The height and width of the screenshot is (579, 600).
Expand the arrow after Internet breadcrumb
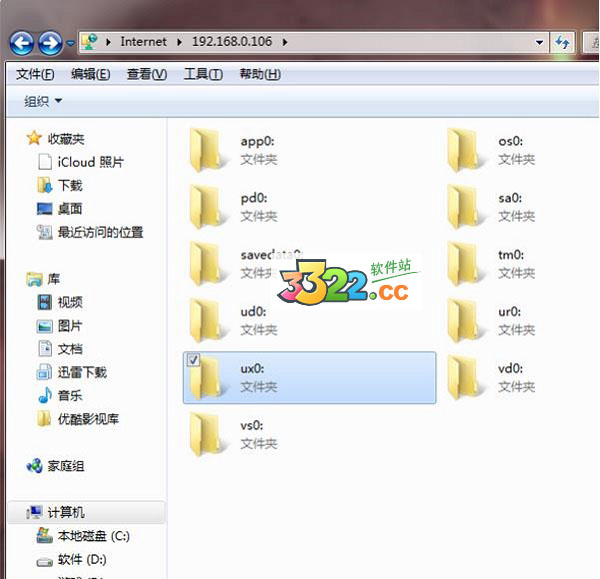tap(179, 42)
